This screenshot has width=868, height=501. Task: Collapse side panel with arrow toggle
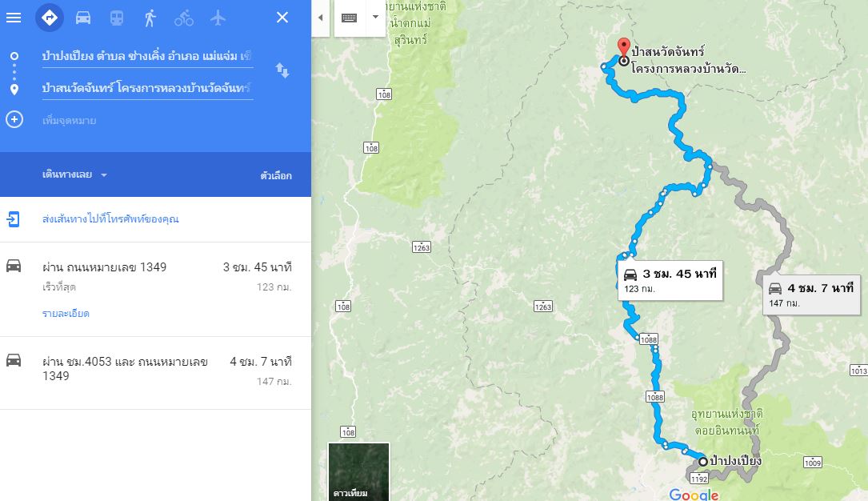(321, 18)
